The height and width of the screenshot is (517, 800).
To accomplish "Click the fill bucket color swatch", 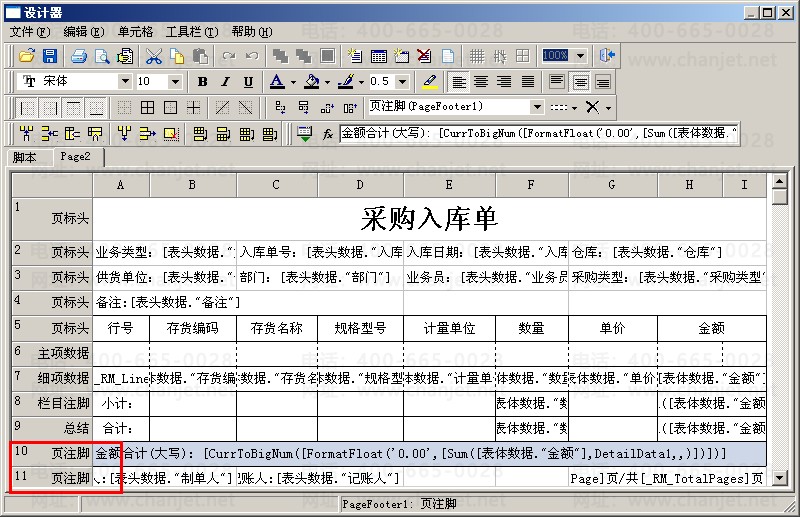I will click(x=312, y=81).
